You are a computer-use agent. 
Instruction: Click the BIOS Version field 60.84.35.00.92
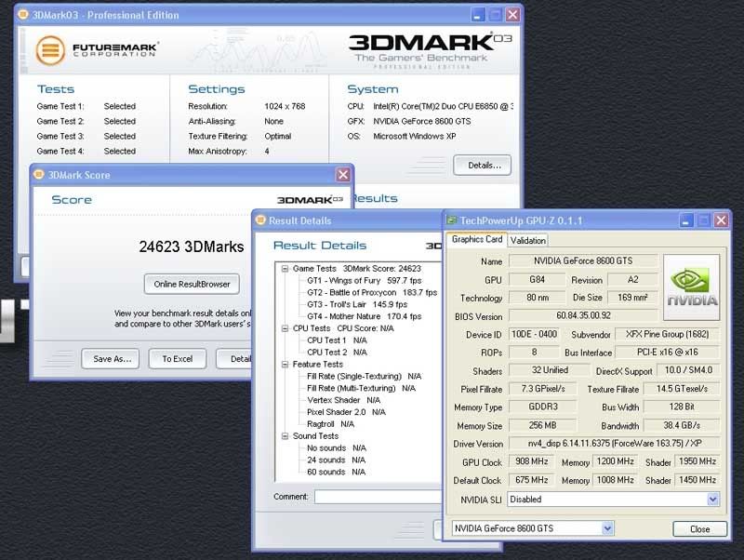tap(583, 315)
